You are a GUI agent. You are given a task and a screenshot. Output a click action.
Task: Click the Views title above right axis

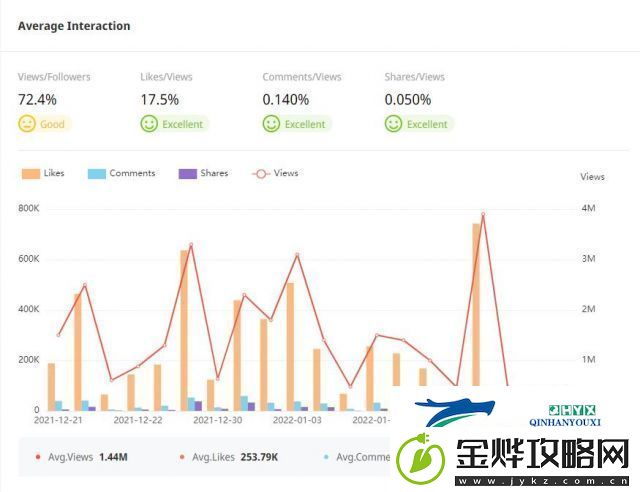[593, 177]
